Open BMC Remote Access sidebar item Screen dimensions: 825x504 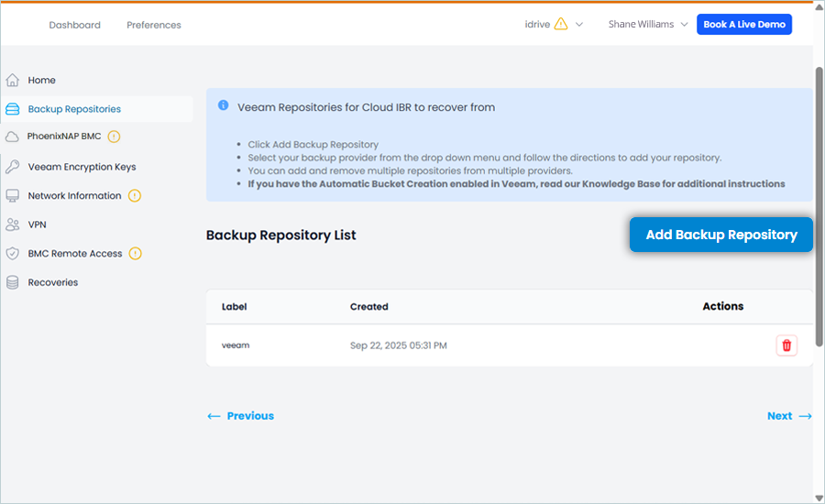tap(75, 254)
